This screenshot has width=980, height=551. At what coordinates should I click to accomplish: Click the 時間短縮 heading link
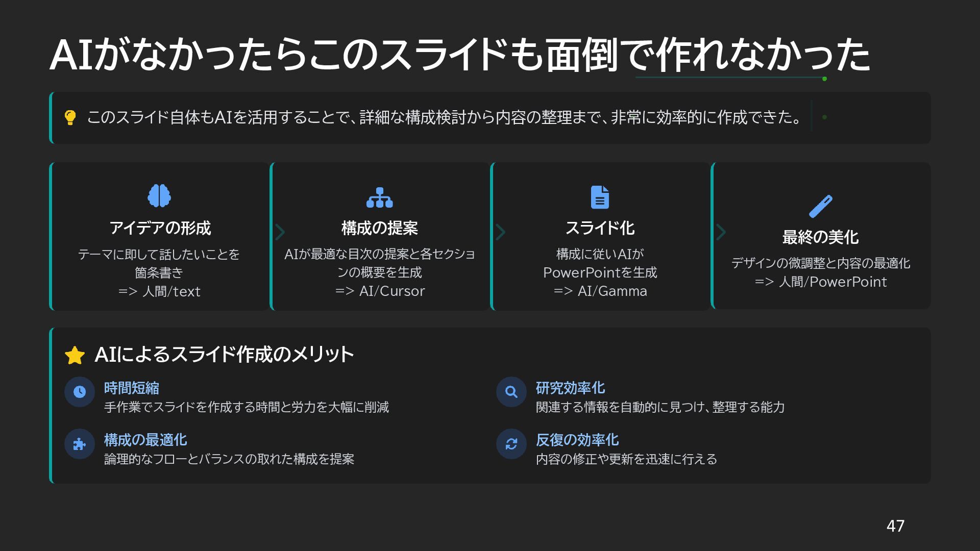tap(132, 388)
